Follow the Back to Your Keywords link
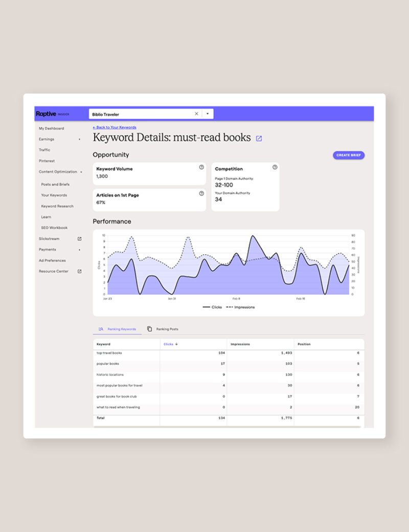Viewport: 409px width, 532px height. 115,127
